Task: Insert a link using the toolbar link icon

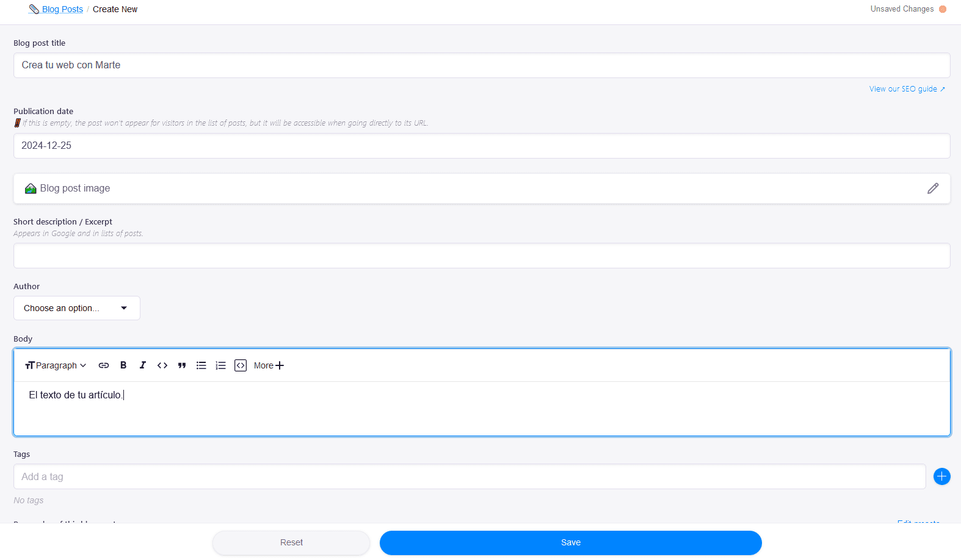Action: (x=104, y=365)
